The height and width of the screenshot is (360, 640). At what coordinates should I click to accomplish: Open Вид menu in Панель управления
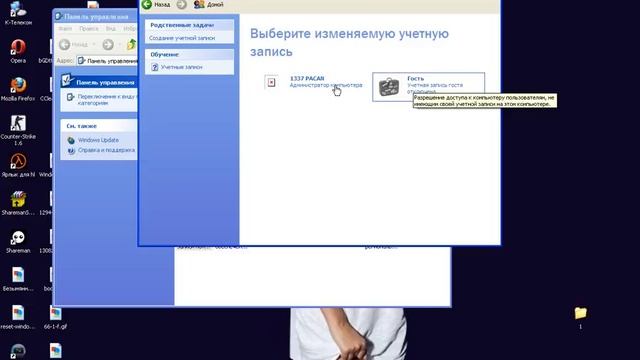click(x=111, y=29)
